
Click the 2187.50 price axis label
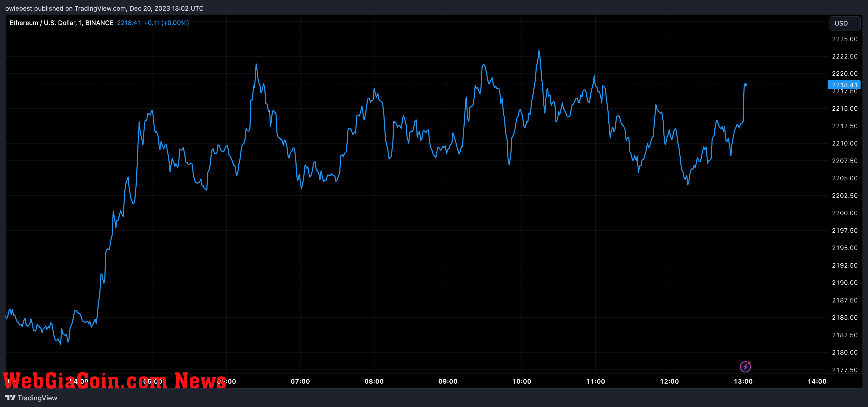[x=845, y=300]
